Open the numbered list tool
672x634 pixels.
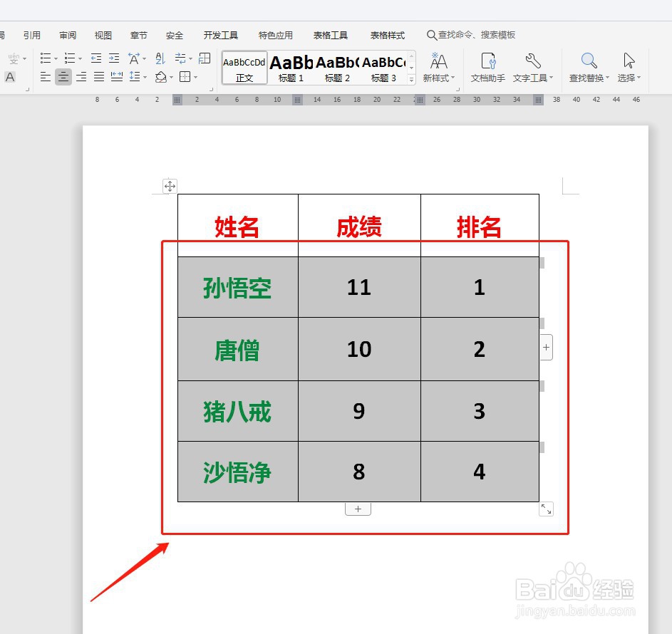pyautogui.click(x=69, y=58)
